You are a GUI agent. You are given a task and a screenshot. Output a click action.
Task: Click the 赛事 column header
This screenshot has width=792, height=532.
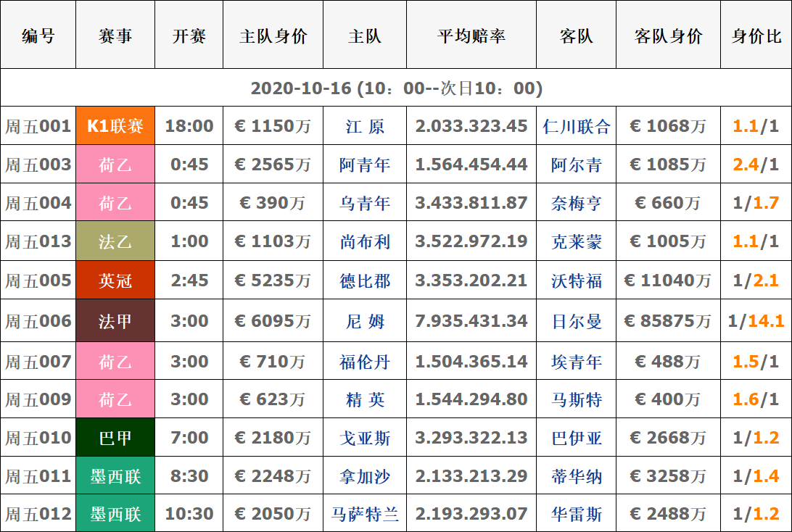click(x=115, y=36)
